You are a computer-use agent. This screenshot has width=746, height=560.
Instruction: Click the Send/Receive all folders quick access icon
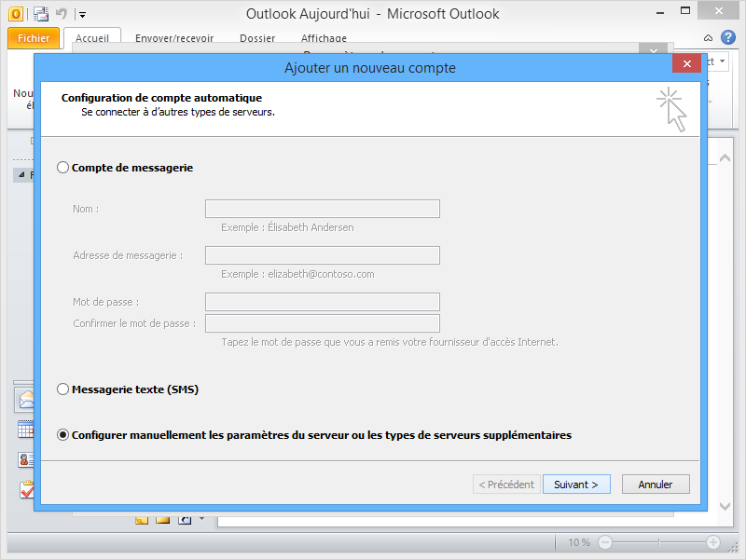41,14
